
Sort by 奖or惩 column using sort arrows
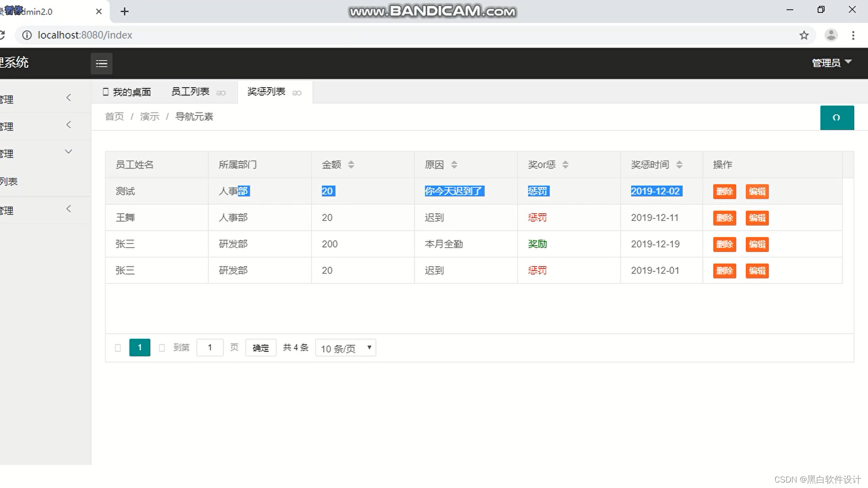[x=565, y=164]
